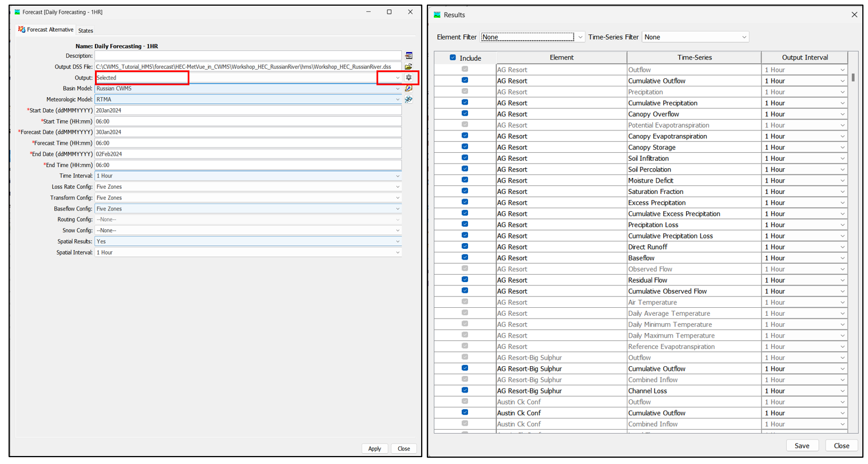Click the Forecast window title bar icon
Image resolution: width=868 pixels, height=464 pixels.
pos(17,12)
